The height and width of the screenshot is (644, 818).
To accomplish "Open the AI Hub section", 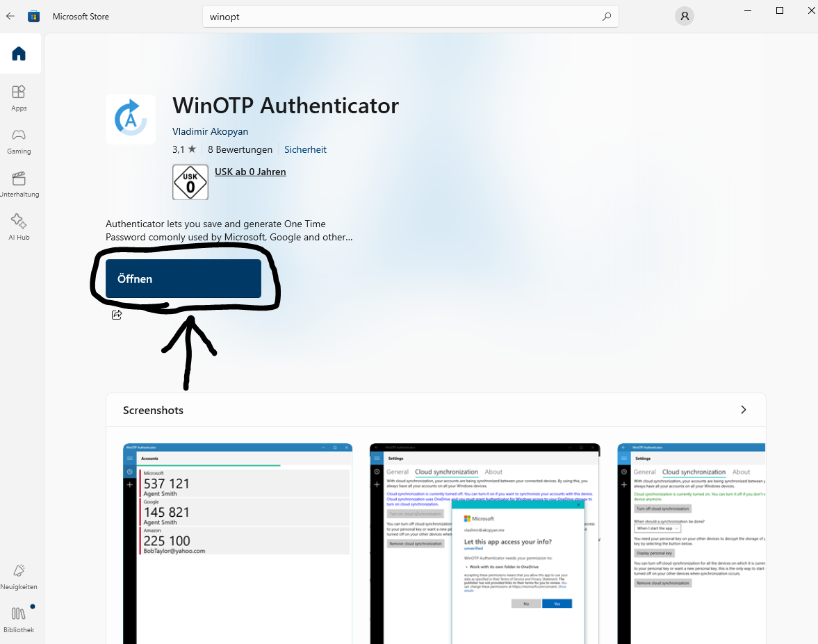I will coord(19,227).
